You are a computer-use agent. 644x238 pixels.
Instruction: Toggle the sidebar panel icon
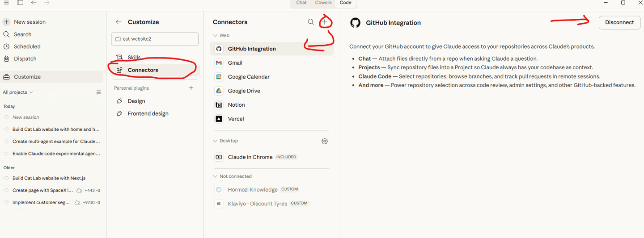(20, 3)
